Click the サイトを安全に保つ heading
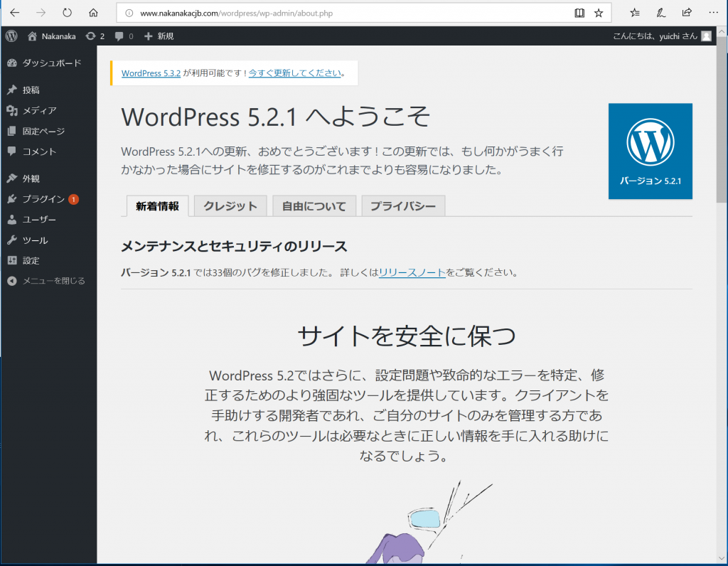Viewport: 728px width, 566px height. click(406, 336)
